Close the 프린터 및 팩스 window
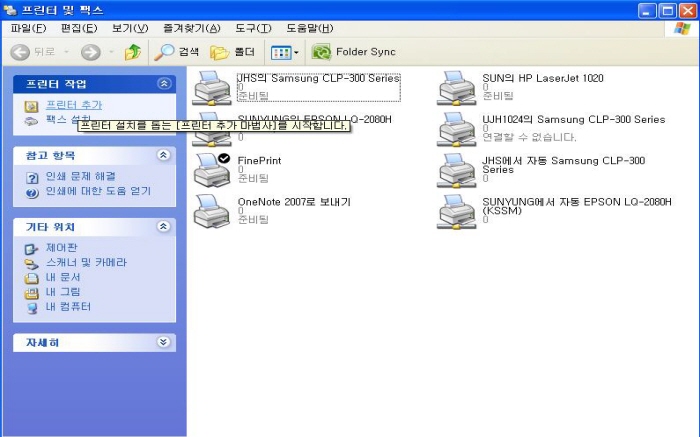The image size is (700, 437). 688,11
